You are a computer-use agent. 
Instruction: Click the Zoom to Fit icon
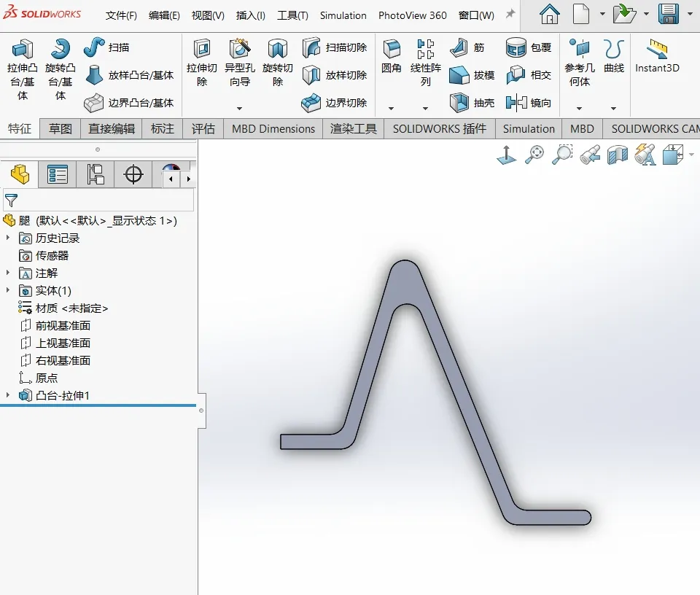[x=534, y=155]
